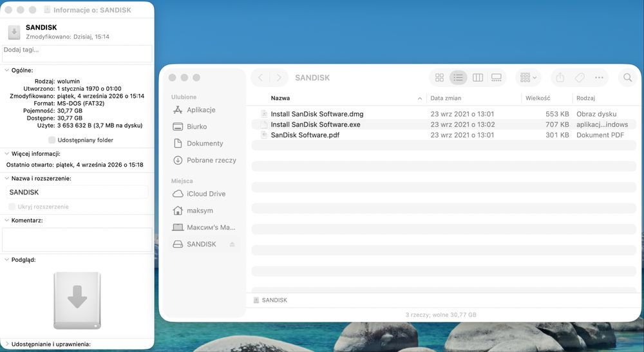Collapse the Komentarz section

[6, 220]
